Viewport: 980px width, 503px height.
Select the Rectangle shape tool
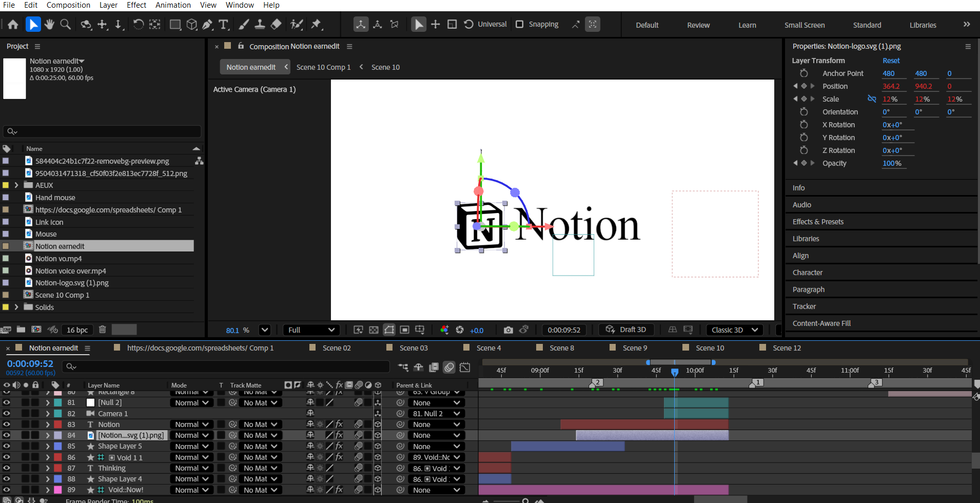click(175, 25)
